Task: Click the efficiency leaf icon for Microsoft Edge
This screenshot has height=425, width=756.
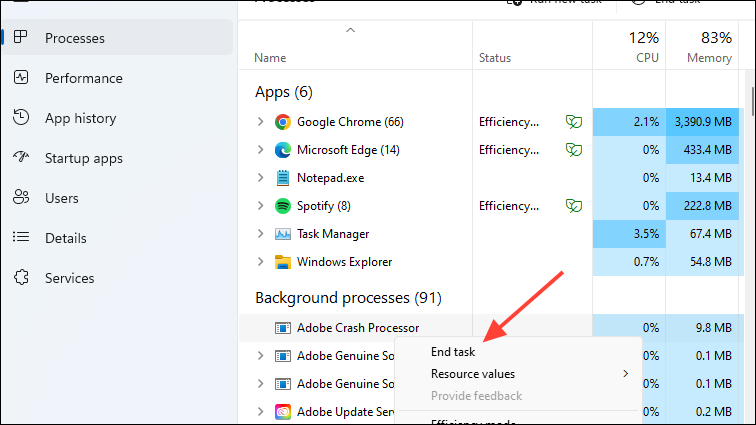Action: tap(573, 150)
